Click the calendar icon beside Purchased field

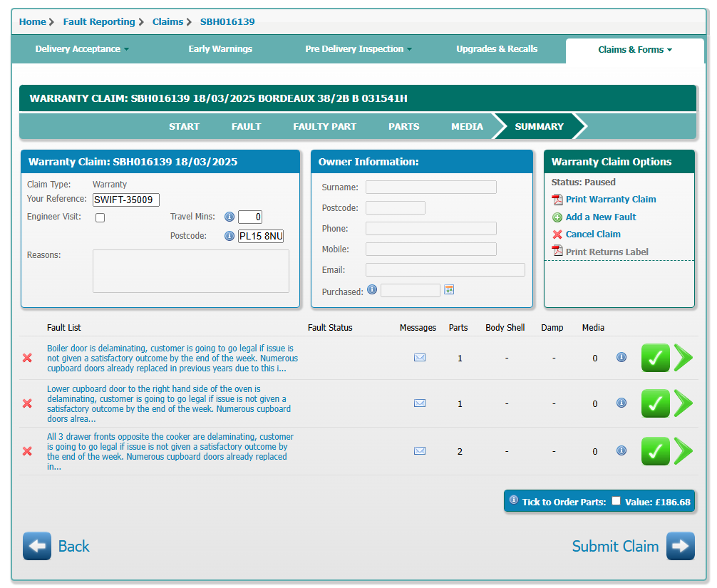point(449,289)
